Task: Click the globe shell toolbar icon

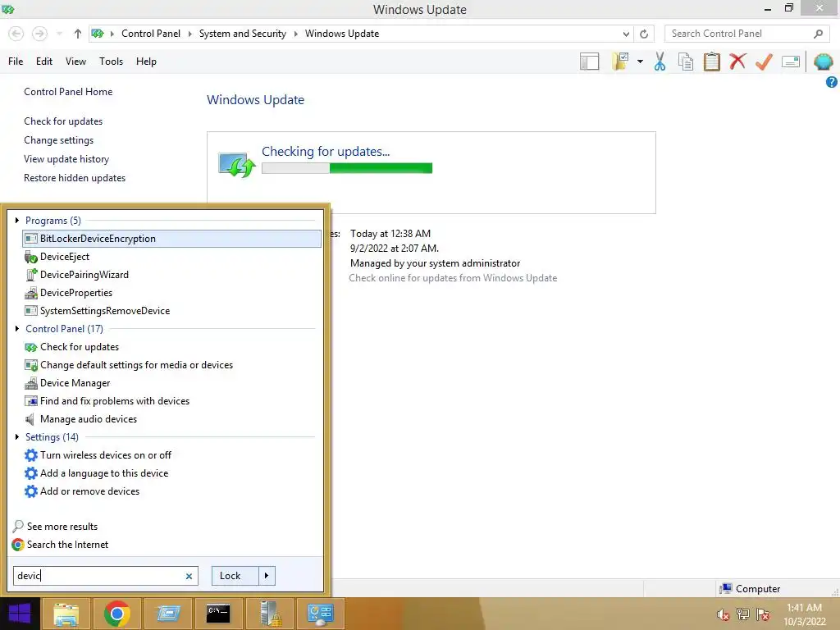Action: [823, 62]
